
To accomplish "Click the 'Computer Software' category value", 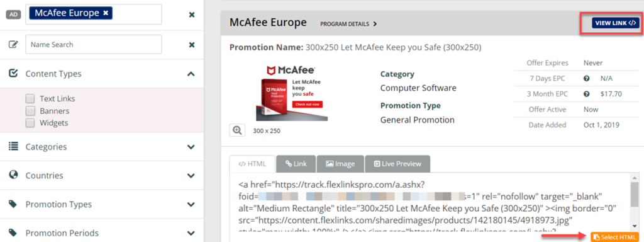I will point(418,88).
